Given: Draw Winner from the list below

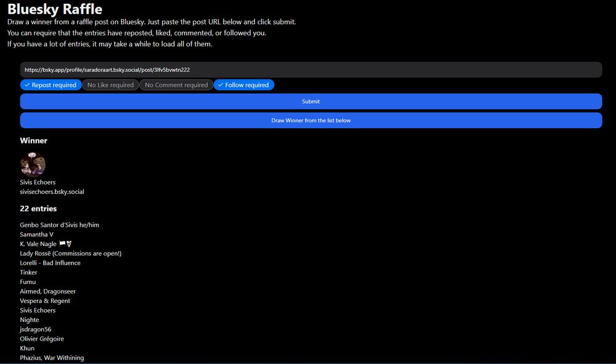Looking at the screenshot, I should 310,121.
